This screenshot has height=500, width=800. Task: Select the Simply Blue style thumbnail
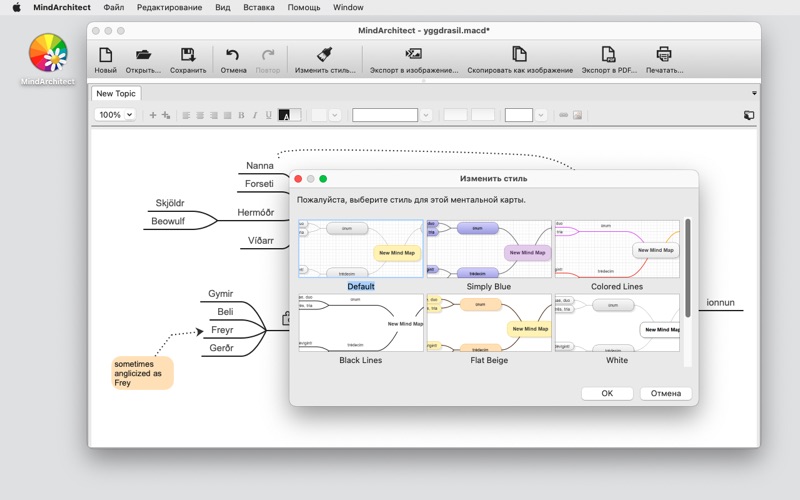[489, 249]
